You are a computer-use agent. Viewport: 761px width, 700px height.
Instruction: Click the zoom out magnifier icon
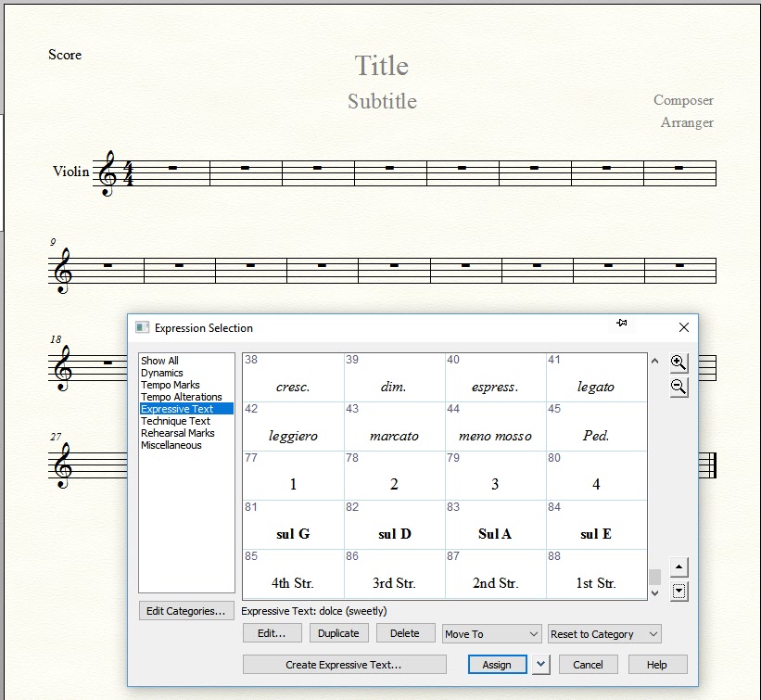[x=679, y=387]
